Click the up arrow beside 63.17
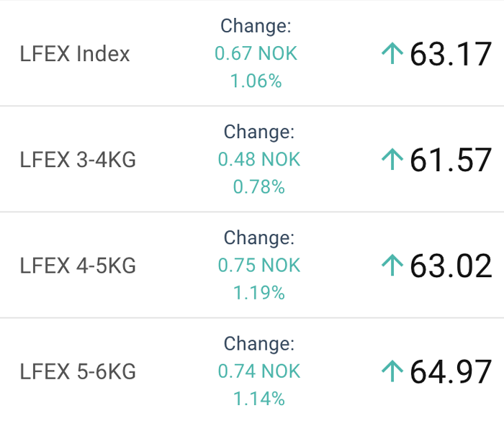 pyautogui.click(x=392, y=54)
